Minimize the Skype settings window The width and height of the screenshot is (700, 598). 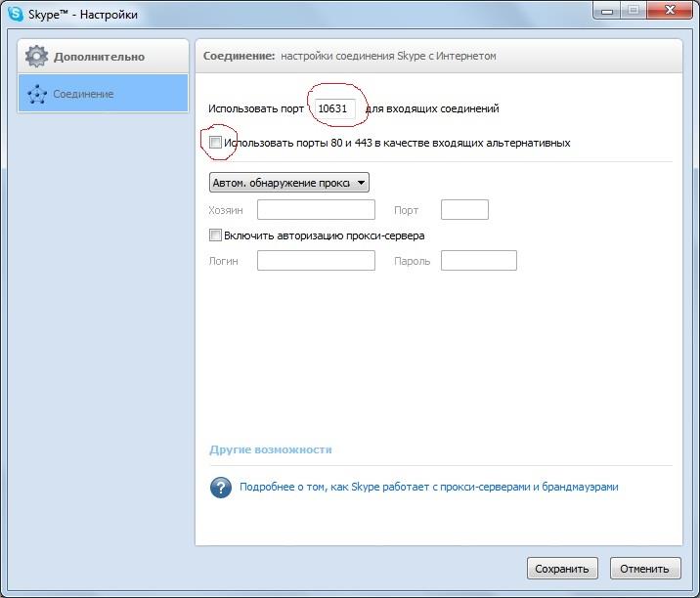(x=606, y=12)
